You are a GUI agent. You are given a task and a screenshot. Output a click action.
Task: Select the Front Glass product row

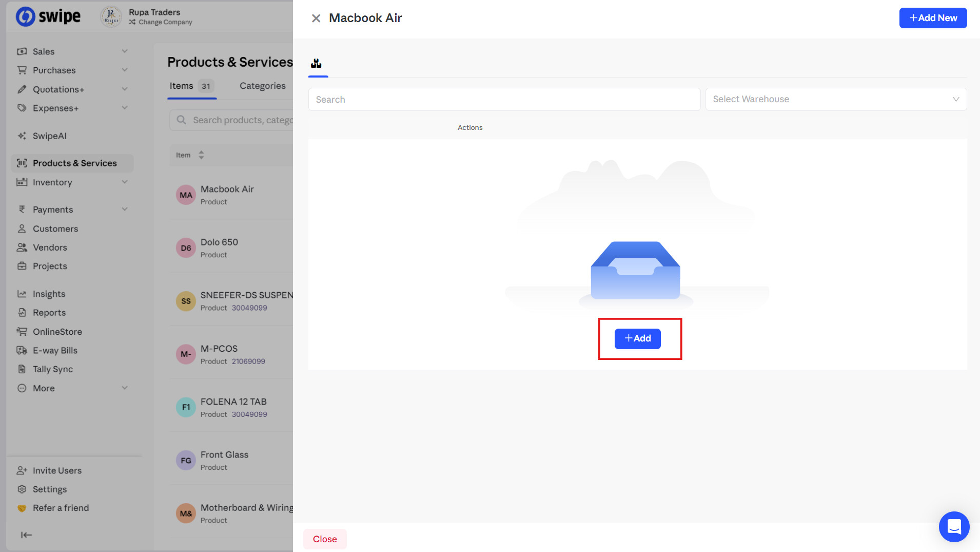click(231, 460)
